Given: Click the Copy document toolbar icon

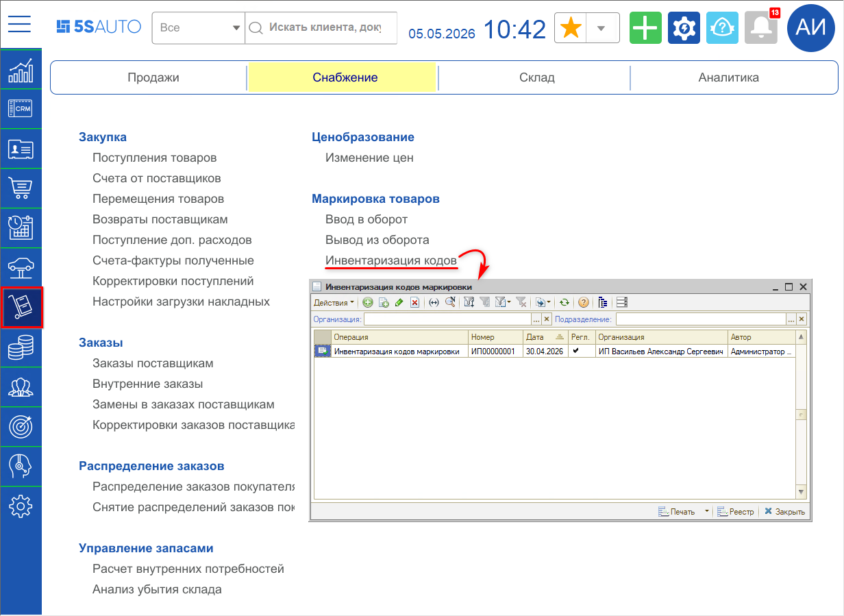Looking at the screenshot, I should tap(384, 302).
